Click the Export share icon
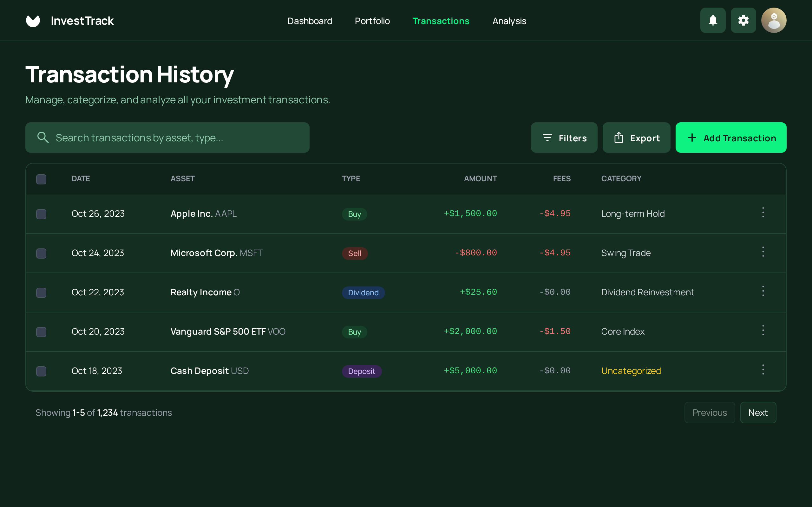Screen dimensions: 812x507 [619, 138]
